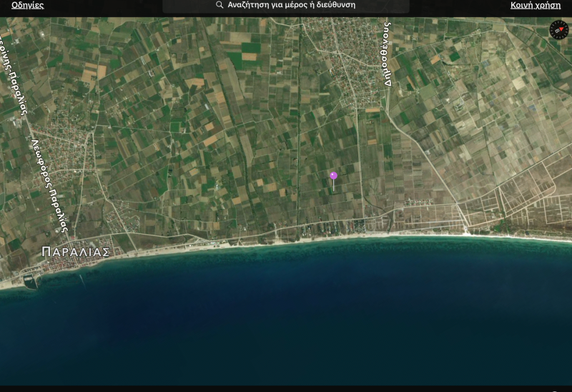Click the compass to reset map north
572x392 pixels.
pyautogui.click(x=558, y=30)
